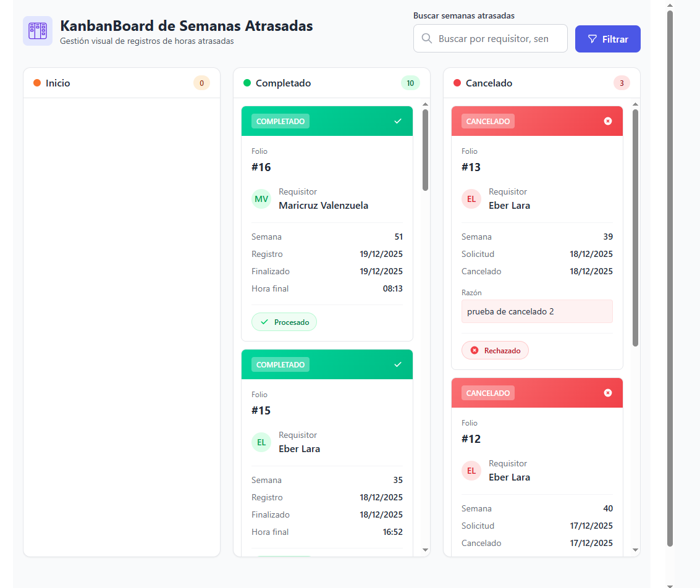Click X icon on folio #13 card header

(x=608, y=121)
